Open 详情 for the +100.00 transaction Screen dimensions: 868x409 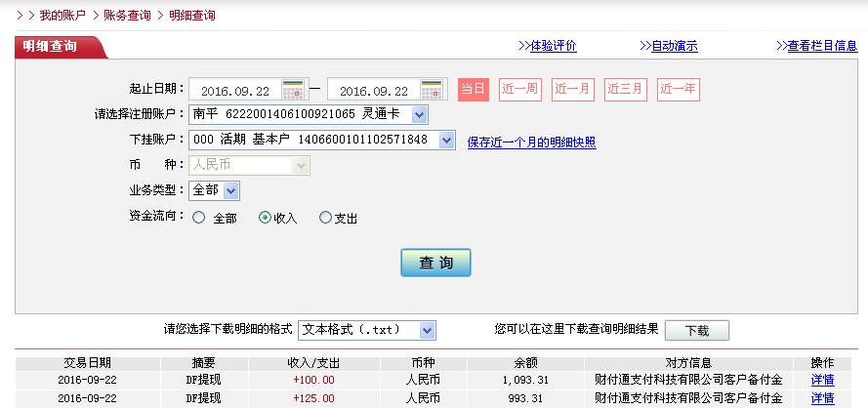click(x=822, y=380)
